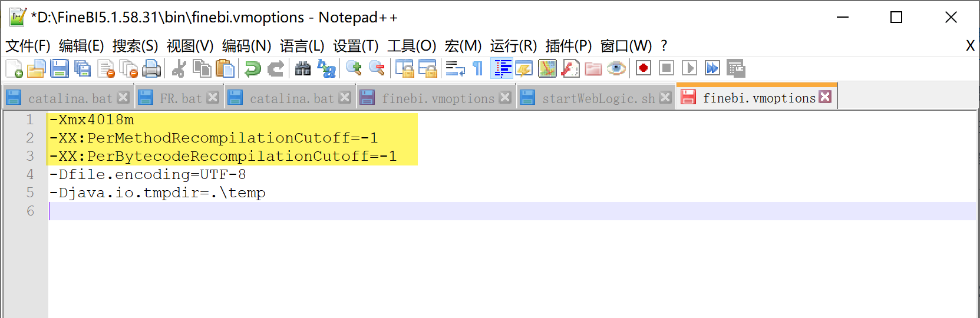Toggle indent guide display
980x318 pixels.
(501, 69)
